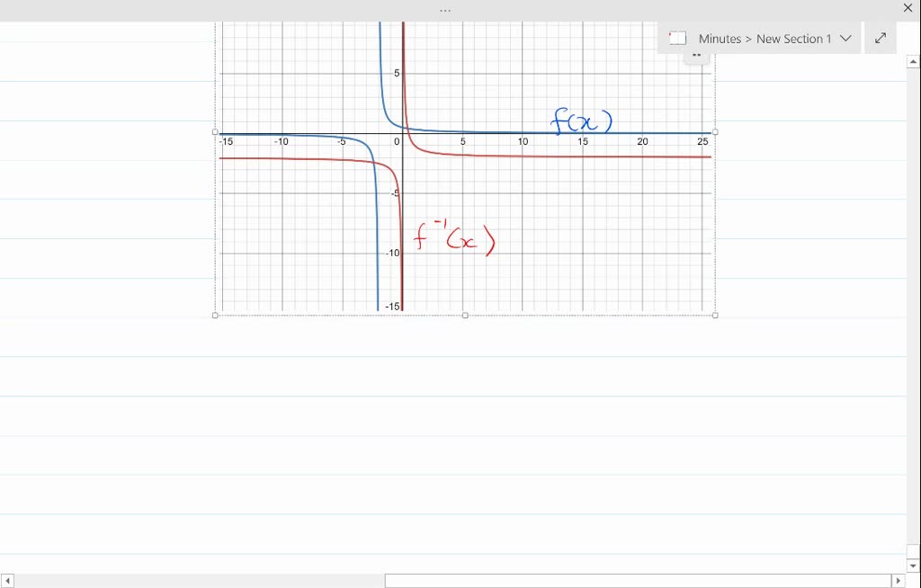This screenshot has height=588, width=921.
Task: Click the Minutes breadcrumb label
Action: [718, 38]
